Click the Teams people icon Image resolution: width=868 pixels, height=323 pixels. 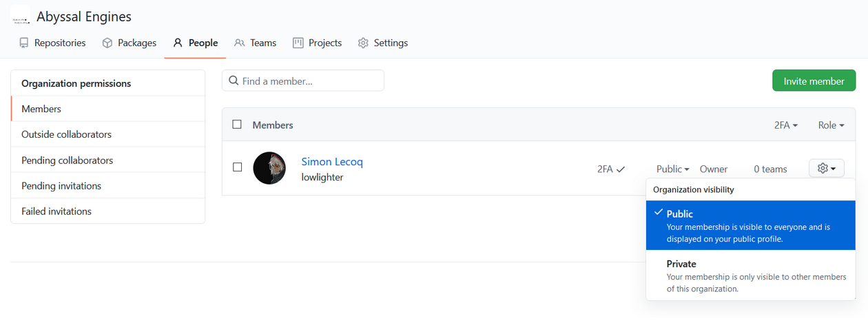pos(240,43)
